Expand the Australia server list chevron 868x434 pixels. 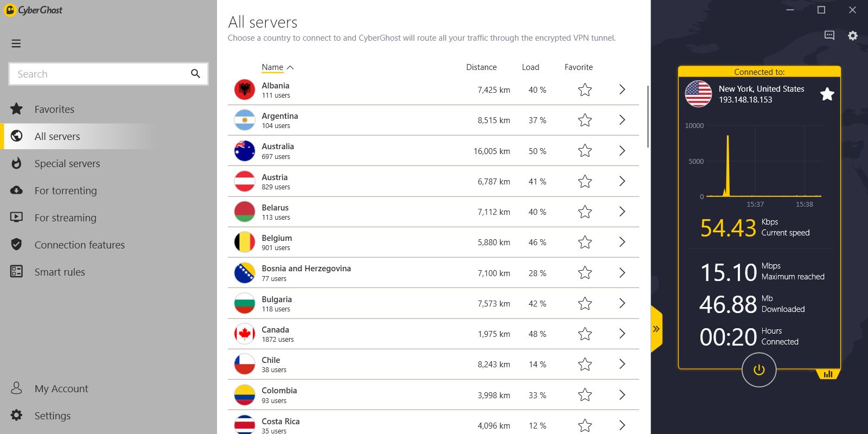tap(622, 151)
